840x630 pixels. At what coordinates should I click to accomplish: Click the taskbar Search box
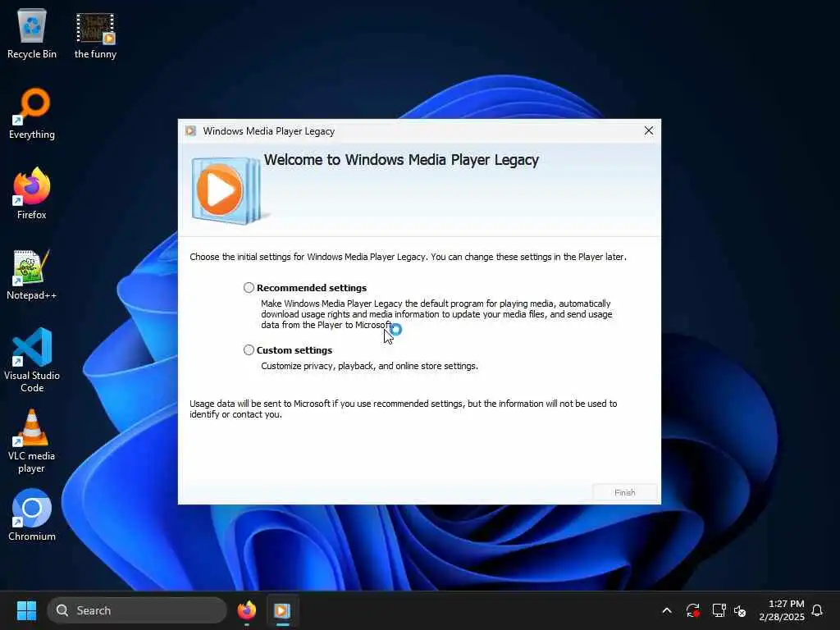[x=137, y=610]
